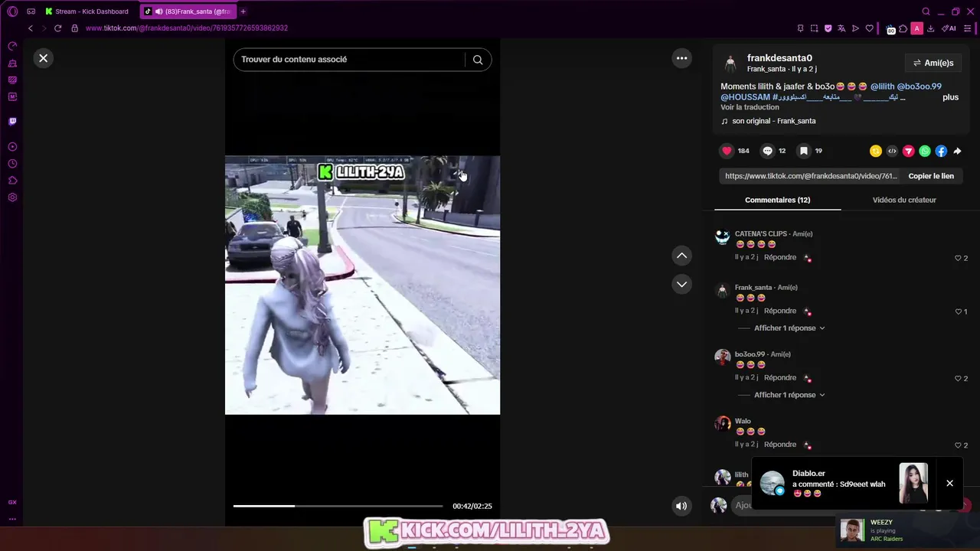Expand 'Afficher 1 réponse' under bo3oo.99 comment

[x=789, y=395]
